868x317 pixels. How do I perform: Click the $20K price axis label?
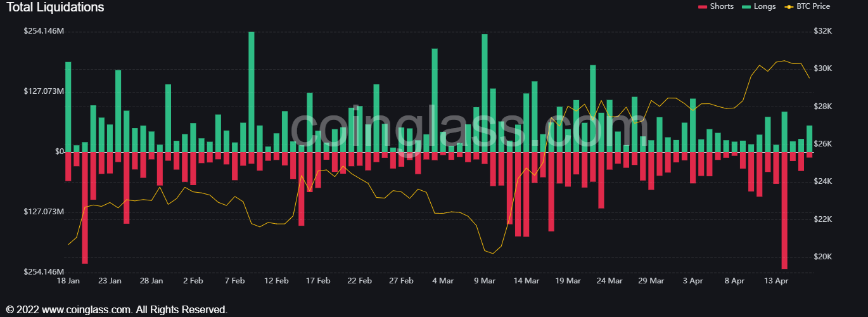[x=823, y=257]
